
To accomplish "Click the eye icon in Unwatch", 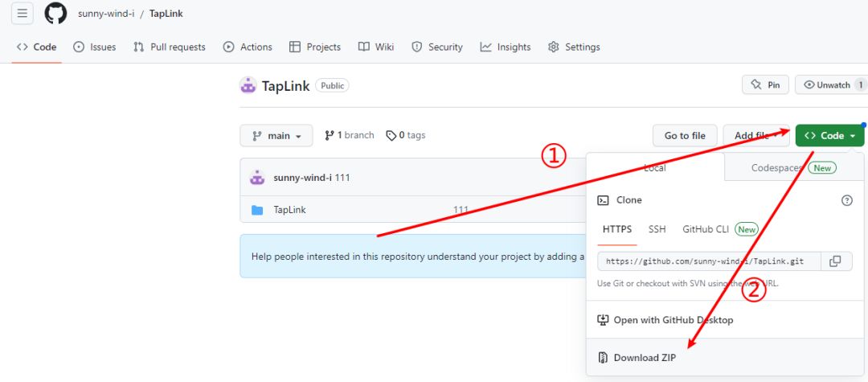I will coord(809,84).
